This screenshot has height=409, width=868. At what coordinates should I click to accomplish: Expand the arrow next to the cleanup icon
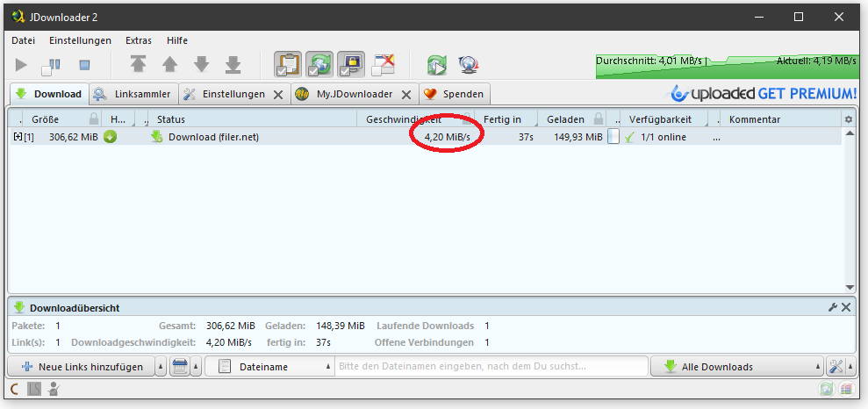pos(196,366)
